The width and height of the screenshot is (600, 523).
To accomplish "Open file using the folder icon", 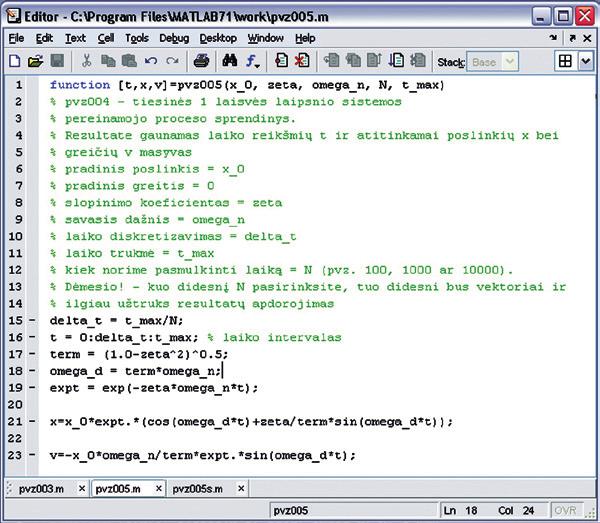I will click(36, 61).
